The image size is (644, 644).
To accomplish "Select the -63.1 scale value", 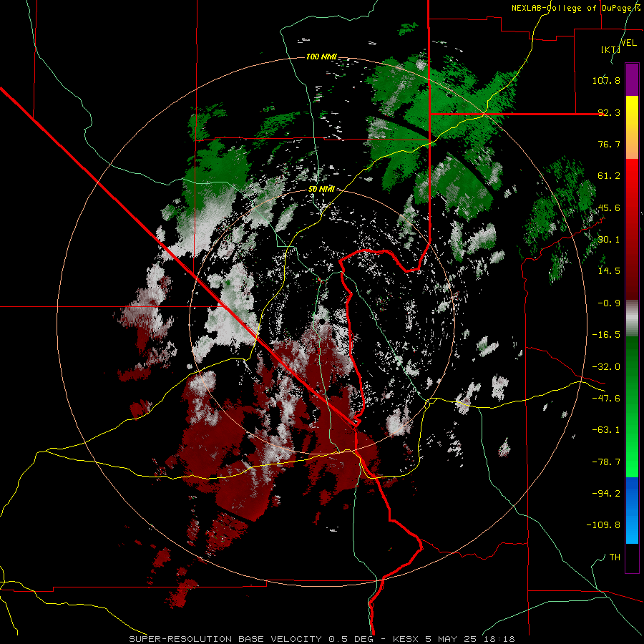I will pyautogui.click(x=606, y=430).
